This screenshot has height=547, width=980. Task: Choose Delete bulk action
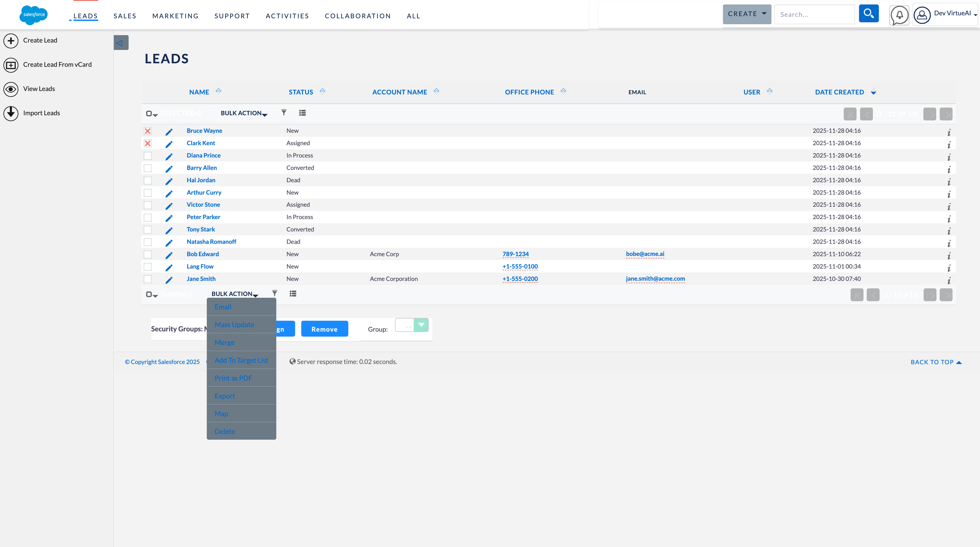[241, 431]
